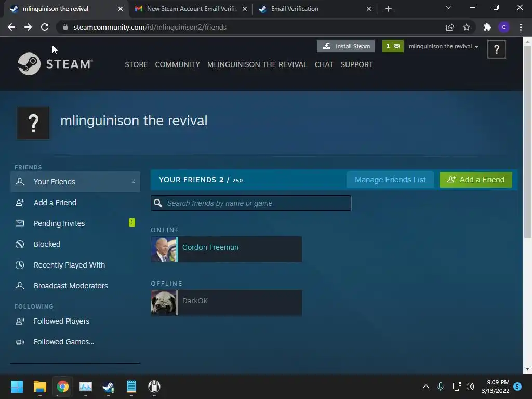The image size is (532, 399).
Task: Open the Windows Start menu
Action: [x=17, y=387]
